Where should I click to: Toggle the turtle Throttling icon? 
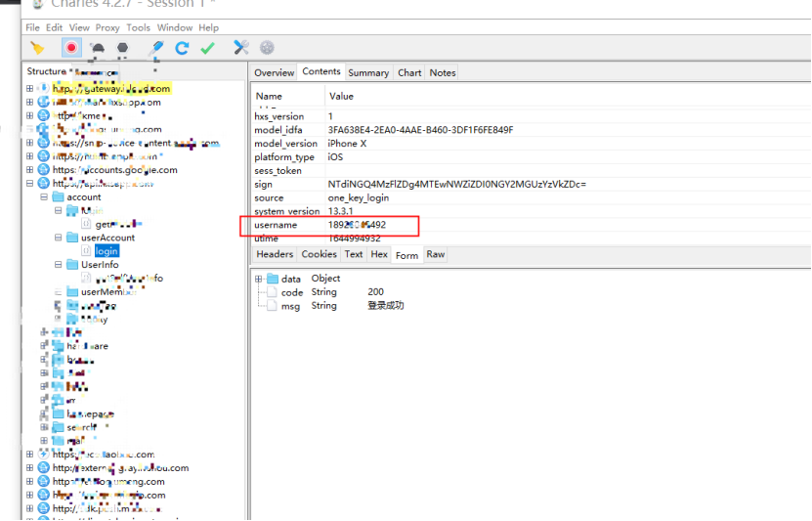(x=98, y=48)
